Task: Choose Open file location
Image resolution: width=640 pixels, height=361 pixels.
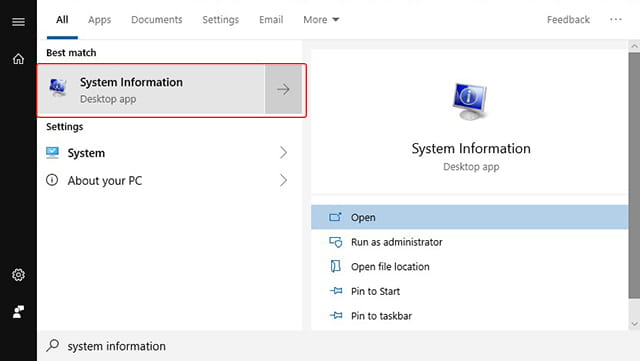Action: tap(469, 266)
